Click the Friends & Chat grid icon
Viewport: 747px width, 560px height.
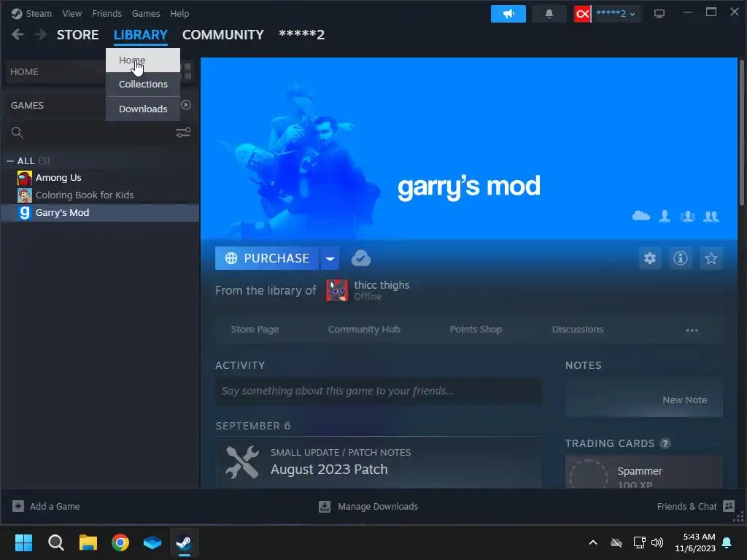[x=729, y=506]
